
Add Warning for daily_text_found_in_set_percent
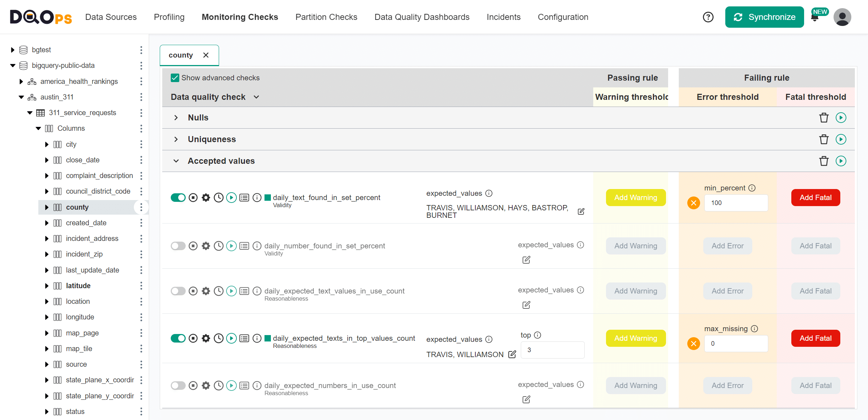click(635, 198)
